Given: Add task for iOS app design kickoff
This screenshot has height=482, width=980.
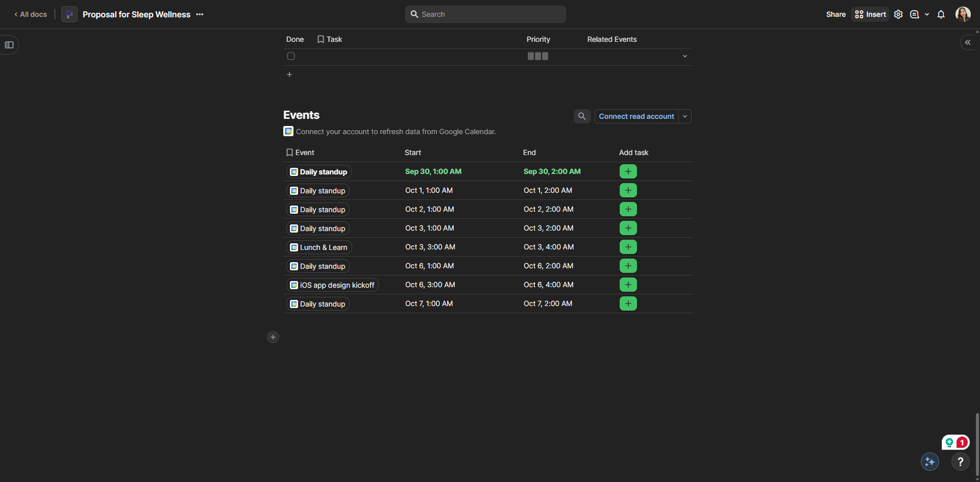Looking at the screenshot, I should [628, 285].
